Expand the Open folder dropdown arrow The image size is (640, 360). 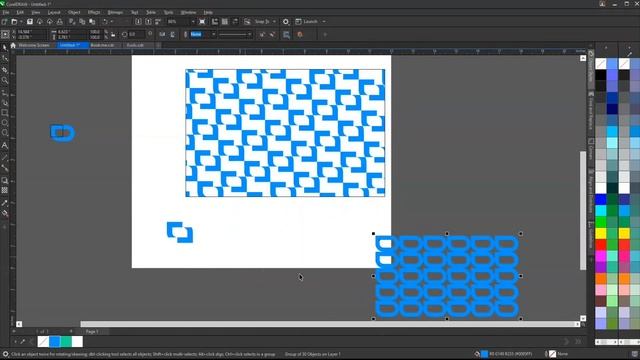click(x=21, y=22)
